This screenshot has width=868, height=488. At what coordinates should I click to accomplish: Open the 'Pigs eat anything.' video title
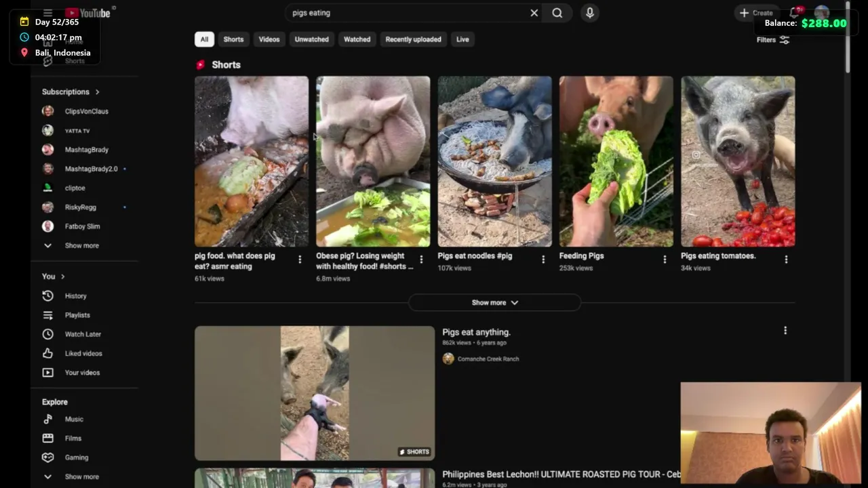(476, 332)
